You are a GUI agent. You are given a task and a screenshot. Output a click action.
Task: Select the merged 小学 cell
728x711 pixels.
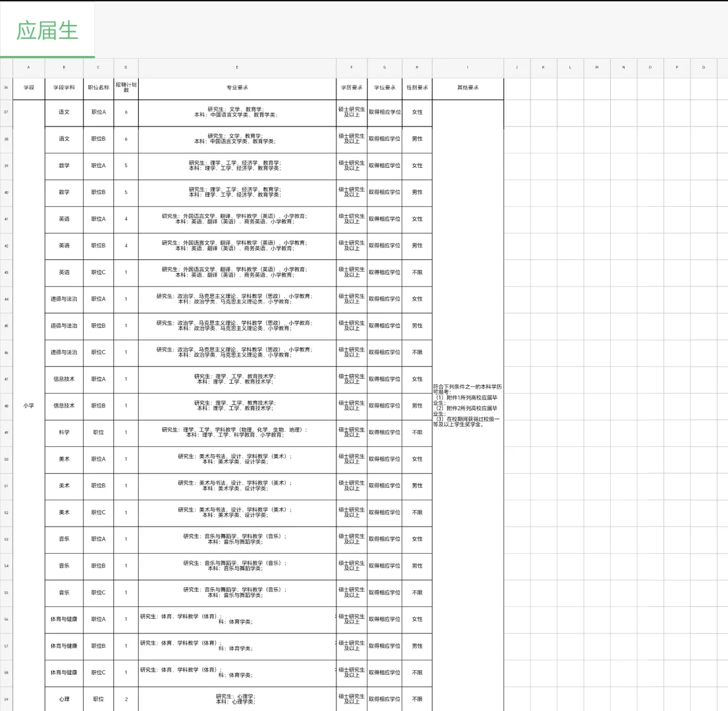pyautogui.click(x=28, y=406)
